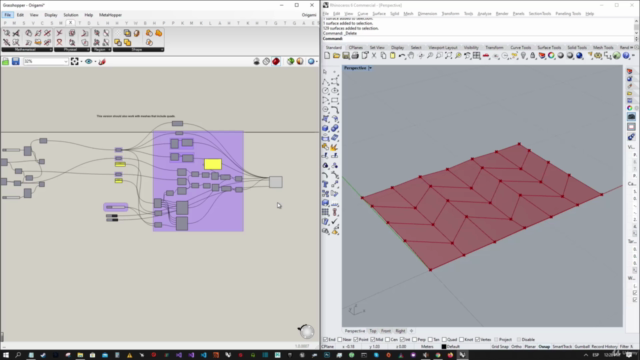The image size is (640, 360).
Task: Click Rhino's padlock Lock icon
Action: [533, 56]
